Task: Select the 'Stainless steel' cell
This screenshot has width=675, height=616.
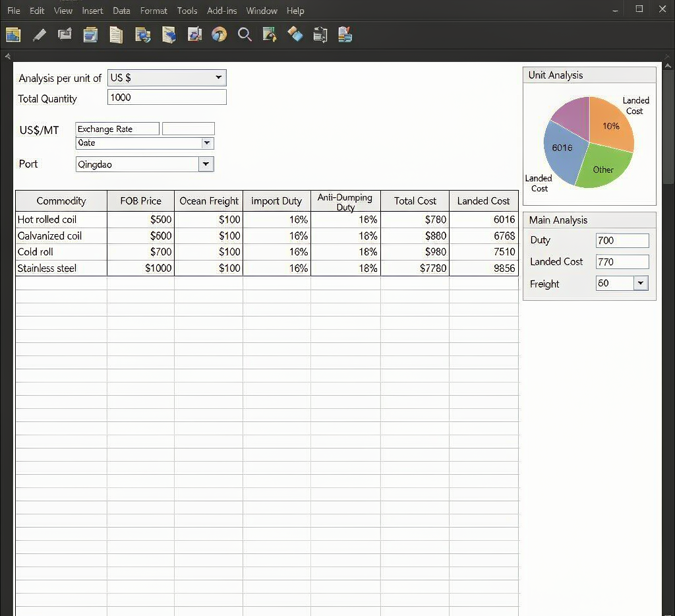Action: tap(61, 268)
